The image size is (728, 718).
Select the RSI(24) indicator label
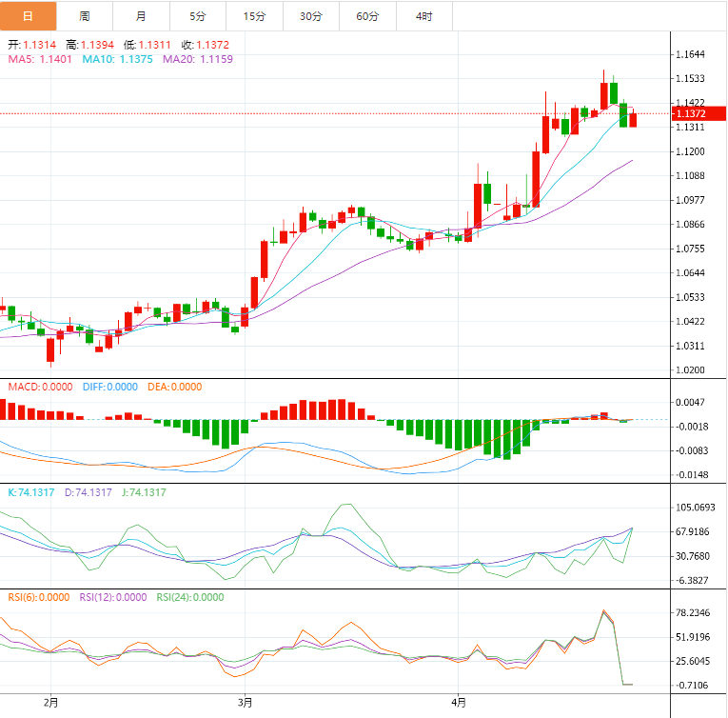[191, 597]
